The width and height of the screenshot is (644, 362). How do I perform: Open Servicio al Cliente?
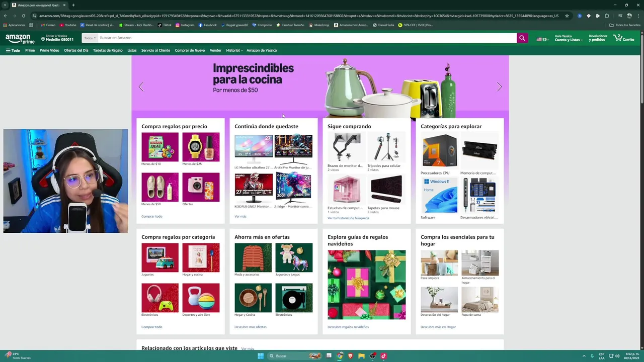pos(155,50)
